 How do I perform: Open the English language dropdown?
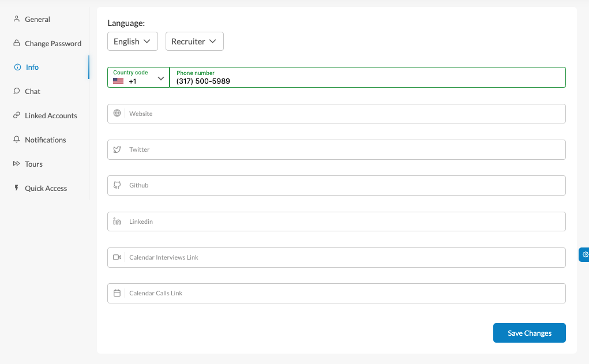133,42
